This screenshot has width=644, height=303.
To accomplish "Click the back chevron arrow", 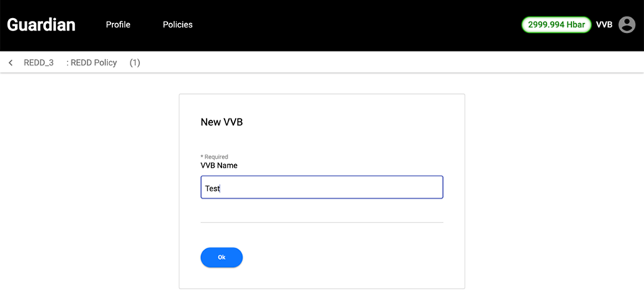I will (11, 63).
